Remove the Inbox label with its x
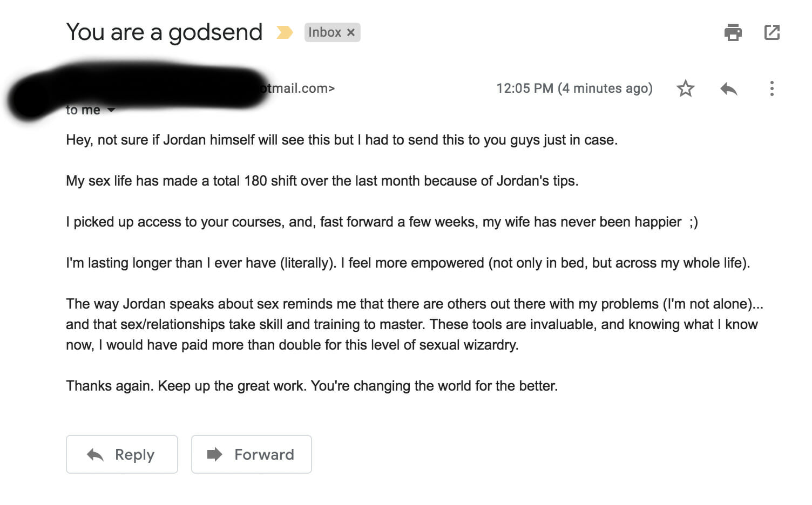The width and height of the screenshot is (812, 505). point(351,32)
